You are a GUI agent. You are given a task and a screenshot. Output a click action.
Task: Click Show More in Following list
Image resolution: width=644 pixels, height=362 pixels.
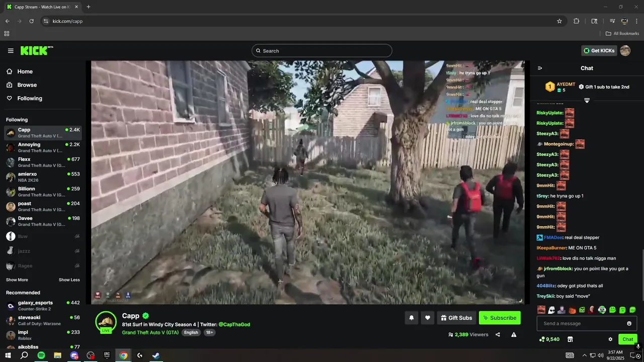click(17, 280)
